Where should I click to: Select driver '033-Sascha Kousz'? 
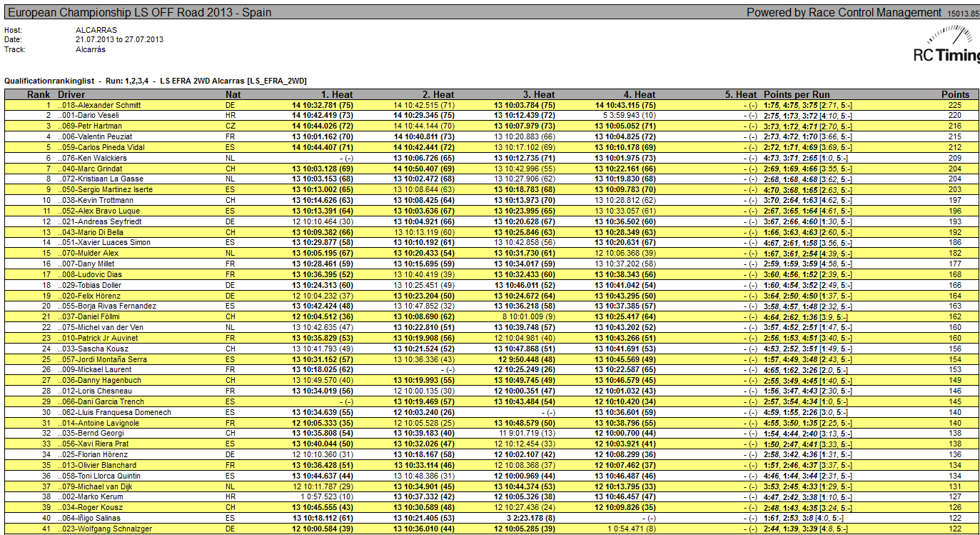pos(91,348)
